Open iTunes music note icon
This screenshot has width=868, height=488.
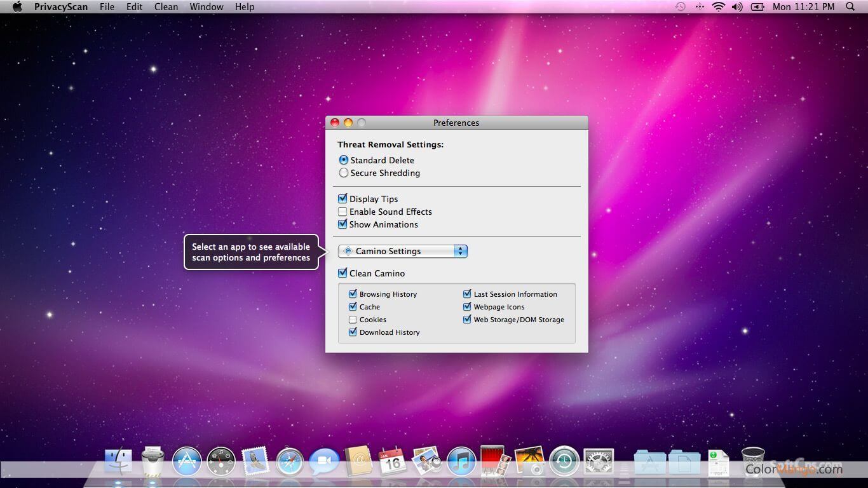click(461, 462)
